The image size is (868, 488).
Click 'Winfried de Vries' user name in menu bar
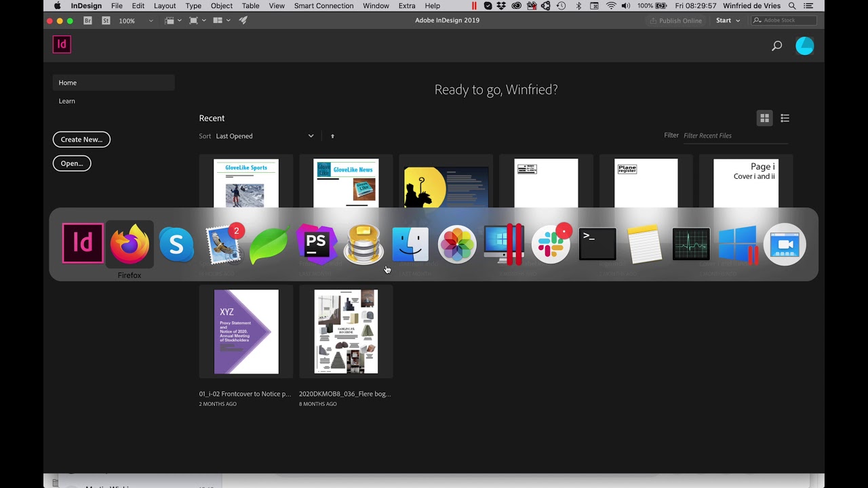tap(752, 5)
